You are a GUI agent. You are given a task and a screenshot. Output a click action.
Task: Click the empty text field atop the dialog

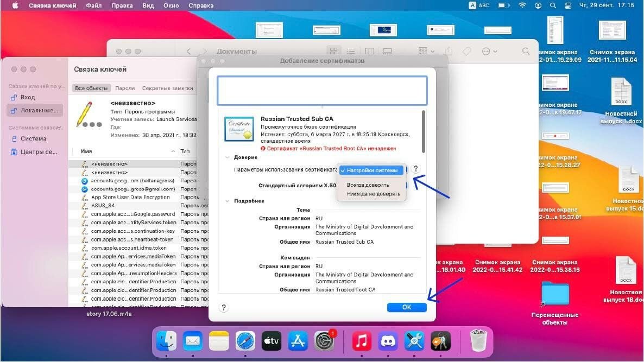click(x=322, y=90)
